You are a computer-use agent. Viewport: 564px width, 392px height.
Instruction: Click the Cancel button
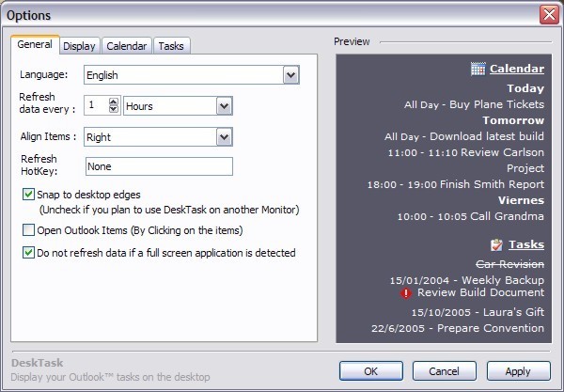[445, 370]
